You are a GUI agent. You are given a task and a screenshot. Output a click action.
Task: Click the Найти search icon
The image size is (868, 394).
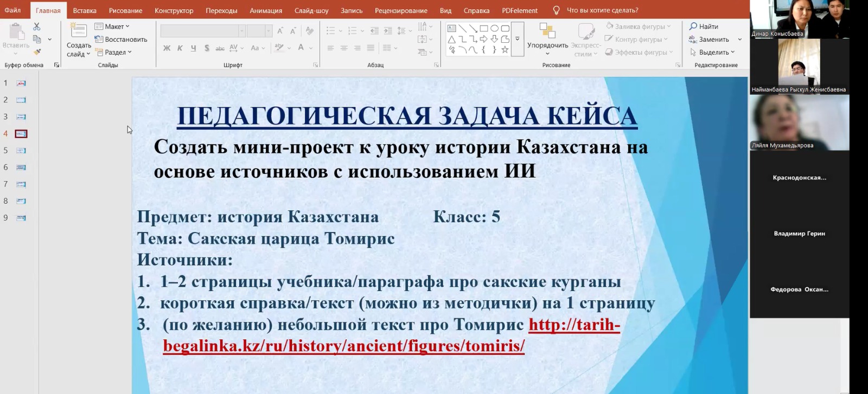click(693, 27)
